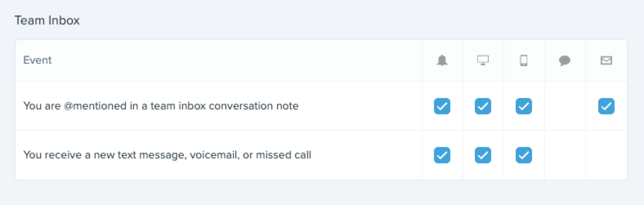Click the empty SMS cell for new text messages

tap(565, 155)
